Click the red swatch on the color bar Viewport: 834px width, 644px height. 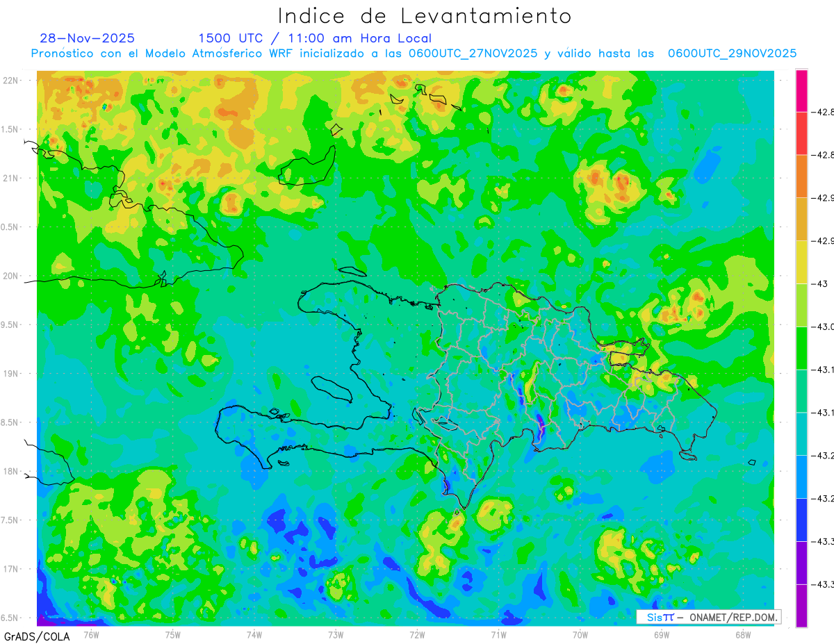801,133
